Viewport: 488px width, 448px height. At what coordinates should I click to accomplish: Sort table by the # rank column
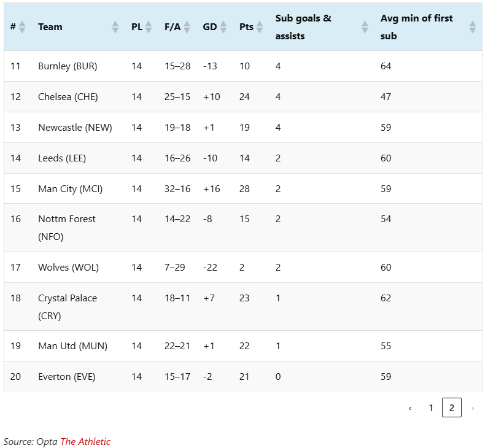click(x=22, y=27)
